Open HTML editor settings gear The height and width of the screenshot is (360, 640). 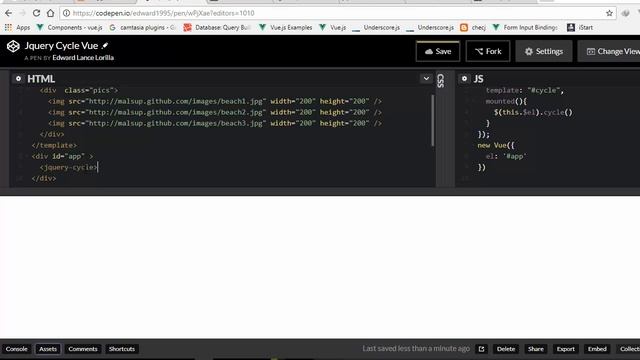18,78
